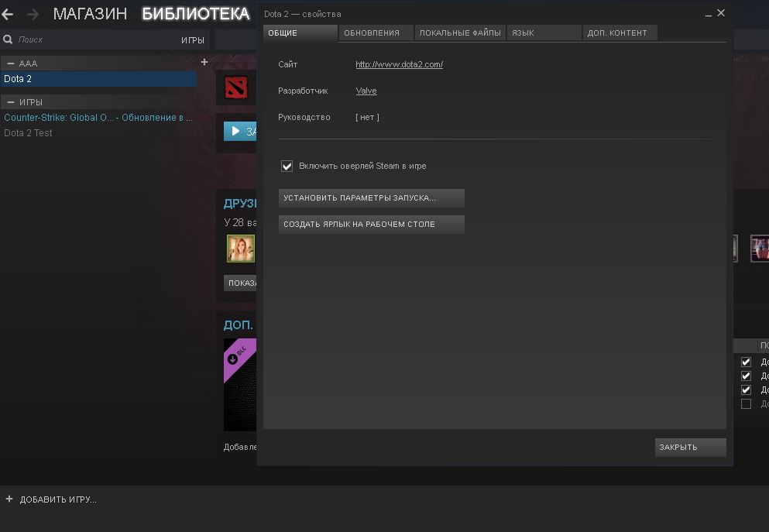Click СОЗДАТЬ ЯРЛЫК НА РАБОЧЕМ СТОЛЕ button

tap(371, 224)
